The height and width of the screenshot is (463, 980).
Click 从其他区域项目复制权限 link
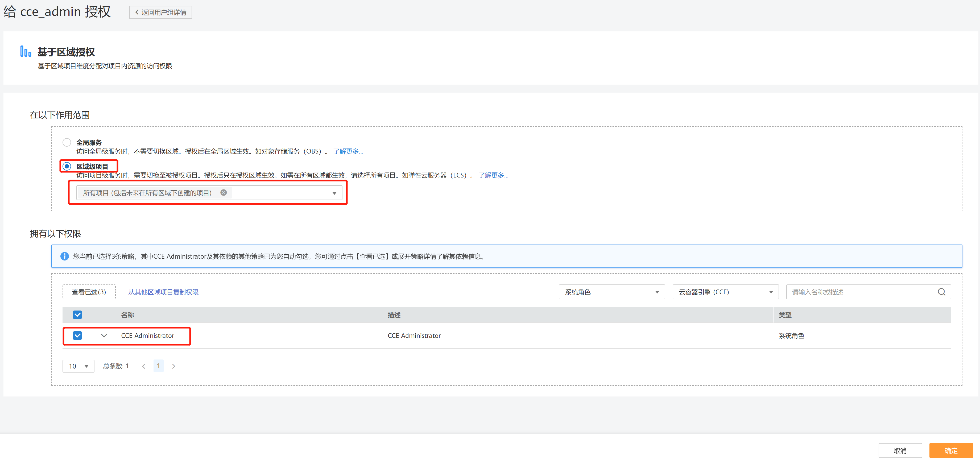coord(163,292)
